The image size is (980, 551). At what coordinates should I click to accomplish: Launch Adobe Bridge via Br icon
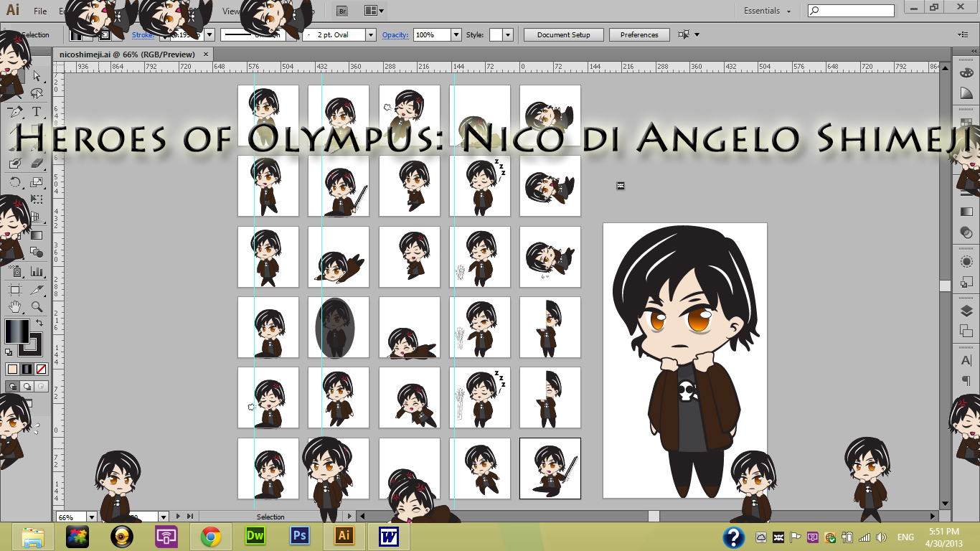342,11
